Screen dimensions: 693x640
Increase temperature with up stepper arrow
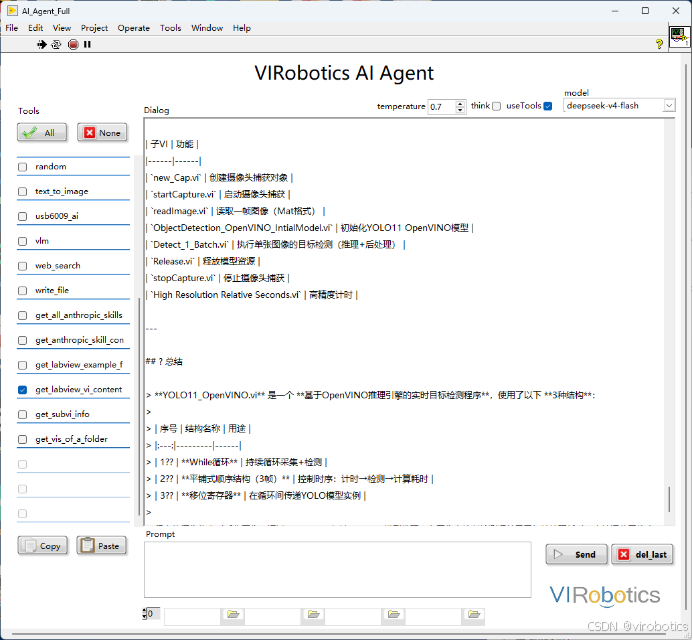click(x=460, y=103)
